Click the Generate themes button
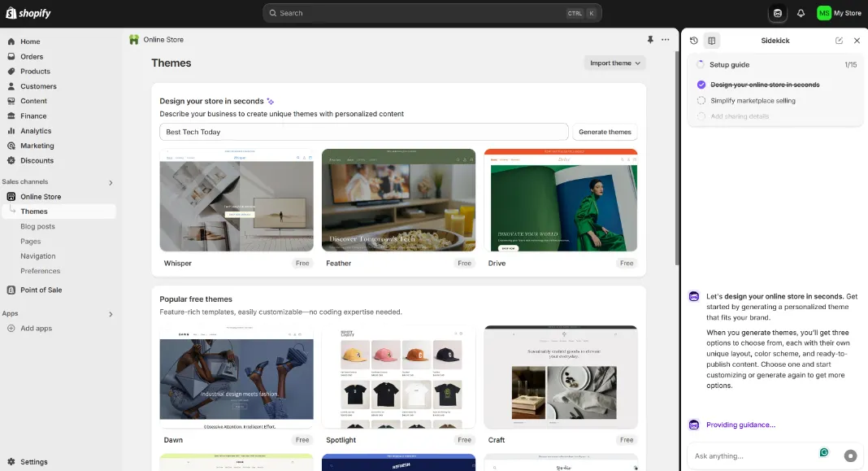This screenshot has width=868, height=471. (x=603, y=131)
